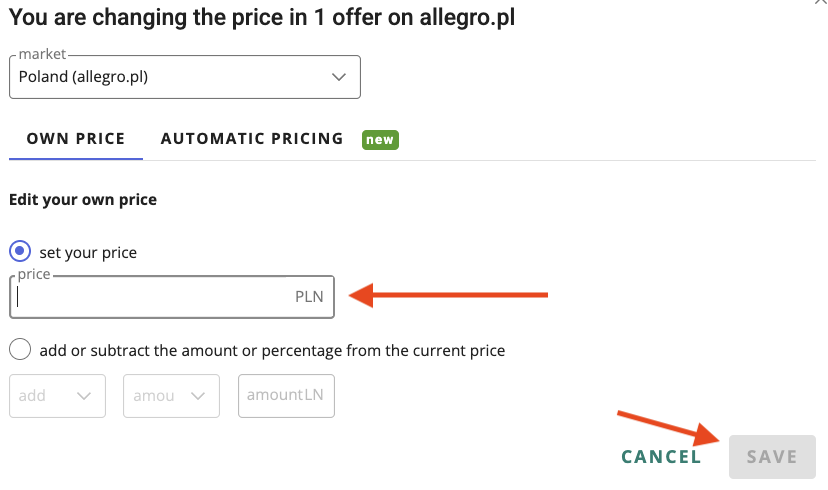
Task: Click the "Edit your own price" heading
Action: point(83,200)
